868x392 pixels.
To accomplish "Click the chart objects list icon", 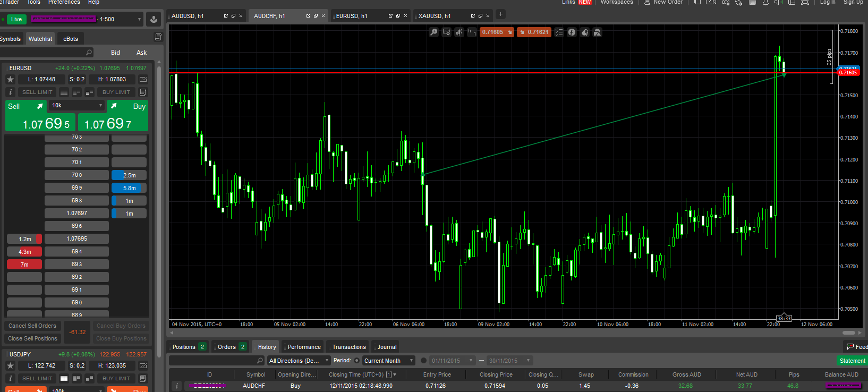I will pyautogui.click(x=559, y=32).
